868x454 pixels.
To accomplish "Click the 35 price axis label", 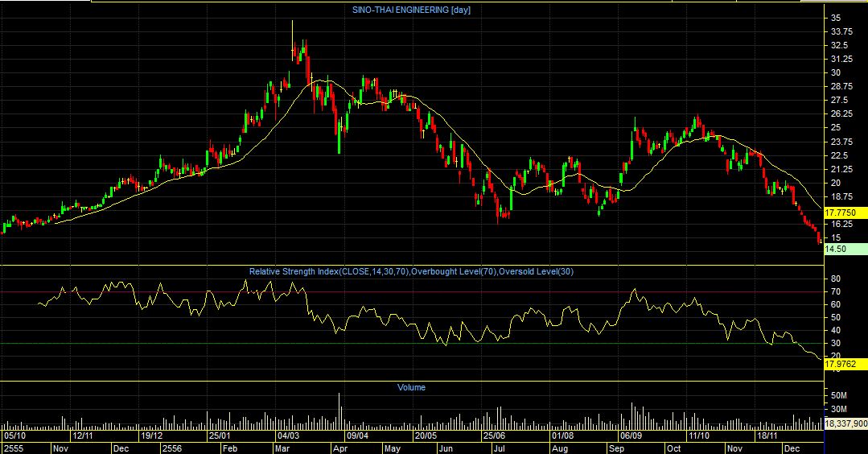I will click(x=835, y=18).
